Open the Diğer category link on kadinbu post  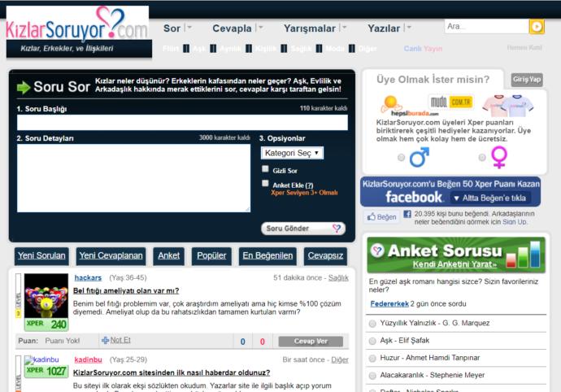pos(340,359)
